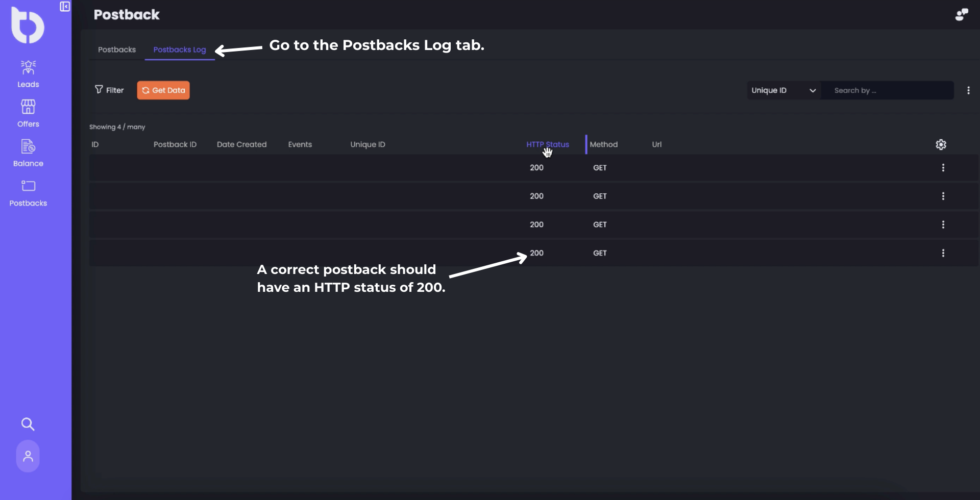The width and height of the screenshot is (980, 500).
Task: Click the app logo at the top left
Action: pyautogui.click(x=28, y=25)
